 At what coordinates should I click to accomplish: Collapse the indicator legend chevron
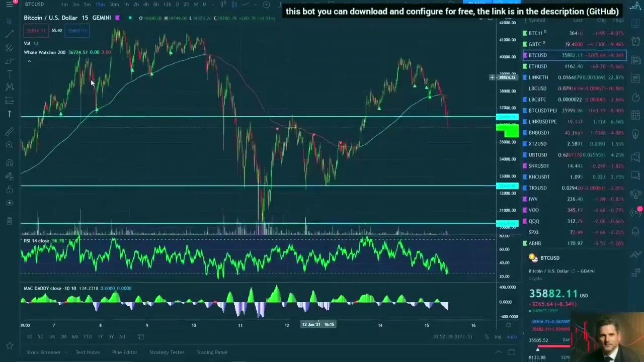29,61
